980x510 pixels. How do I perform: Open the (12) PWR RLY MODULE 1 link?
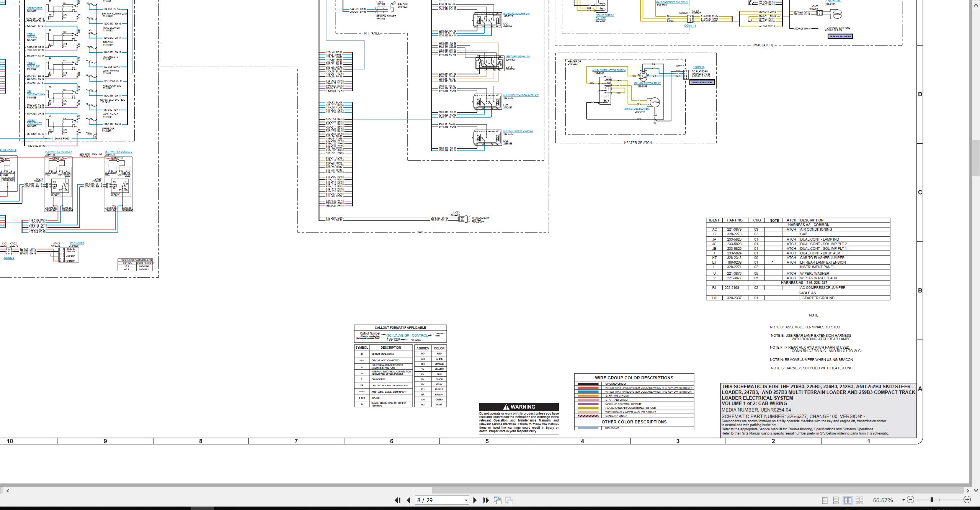[59, 152]
